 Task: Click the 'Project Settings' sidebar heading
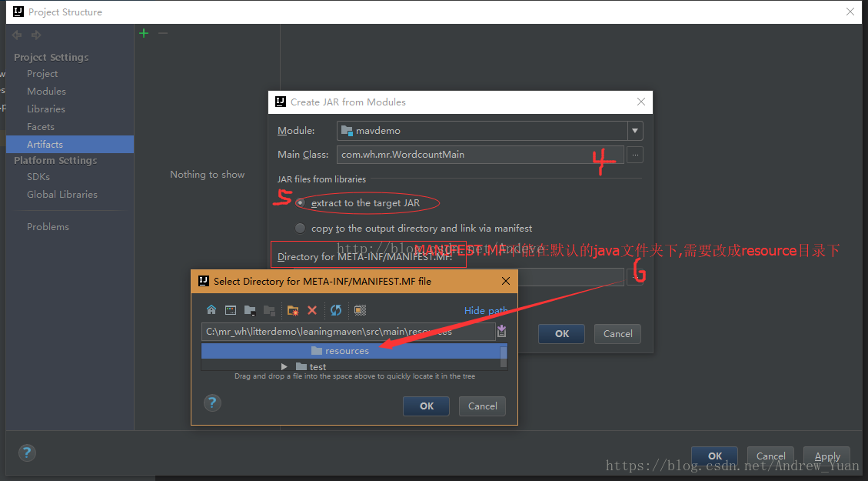click(51, 57)
